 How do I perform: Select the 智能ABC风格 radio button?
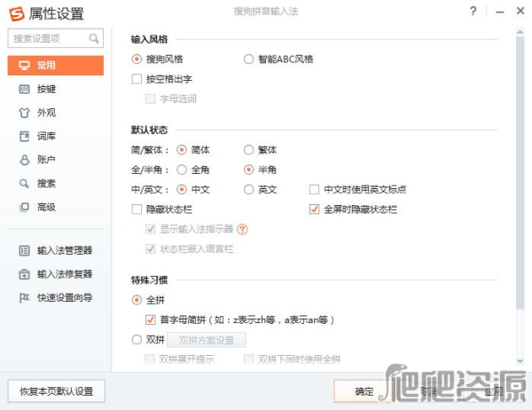click(x=248, y=59)
